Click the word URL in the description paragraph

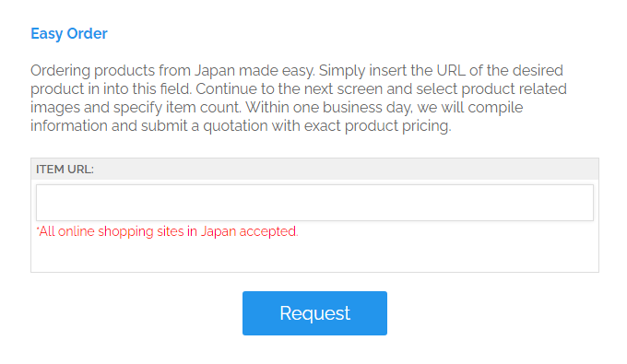451,70
